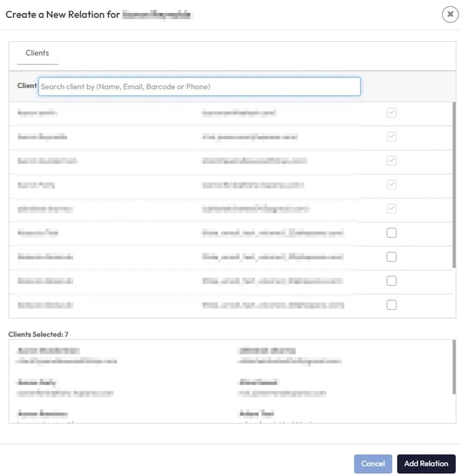The height and width of the screenshot is (476, 460).
Task: Click the Clients Selected panel scrollbar
Action: coord(453,367)
